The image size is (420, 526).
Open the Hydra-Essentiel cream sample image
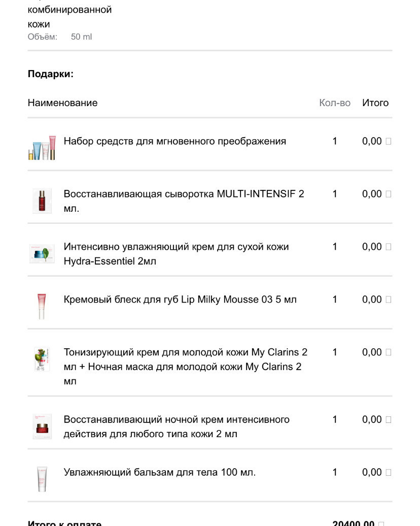[x=42, y=254]
